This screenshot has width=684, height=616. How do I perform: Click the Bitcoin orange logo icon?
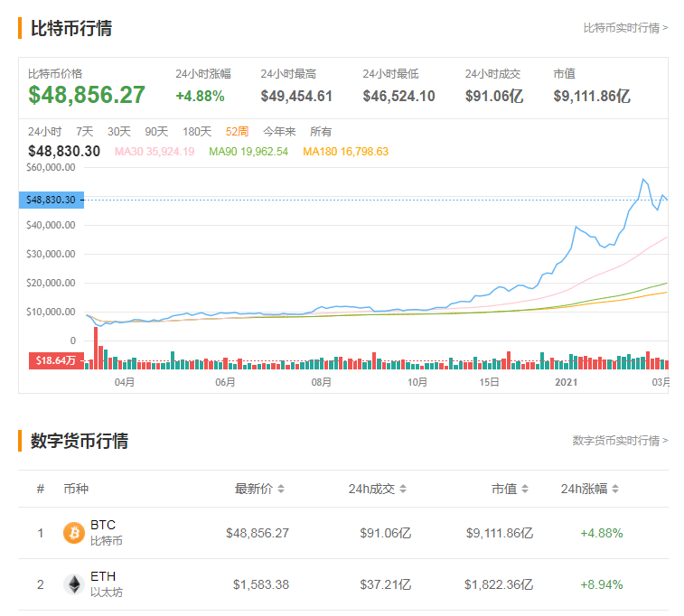click(x=74, y=533)
